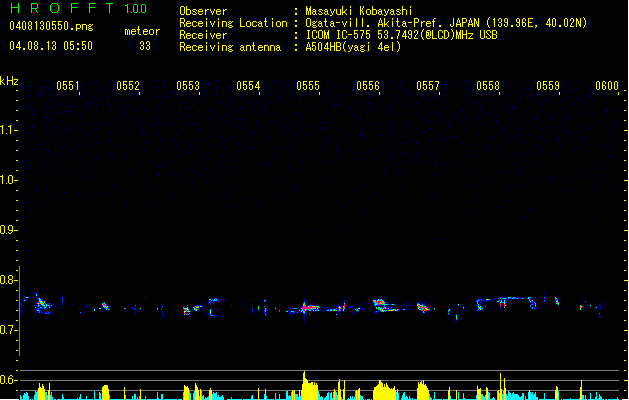Screen dimensions: 629x400
Task: Click the Receiver label
Action: click(x=203, y=35)
